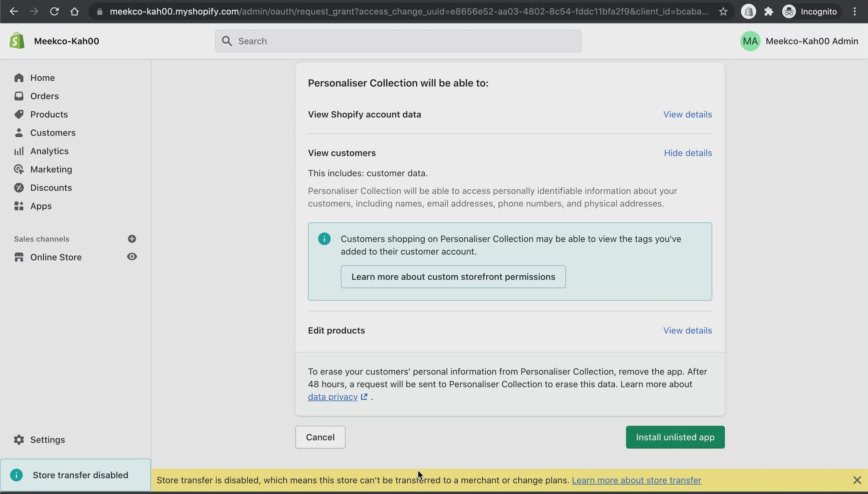Image resolution: width=868 pixels, height=494 pixels.
Task: Expand details for View Shopify account data
Action: [x=687, y=114]
